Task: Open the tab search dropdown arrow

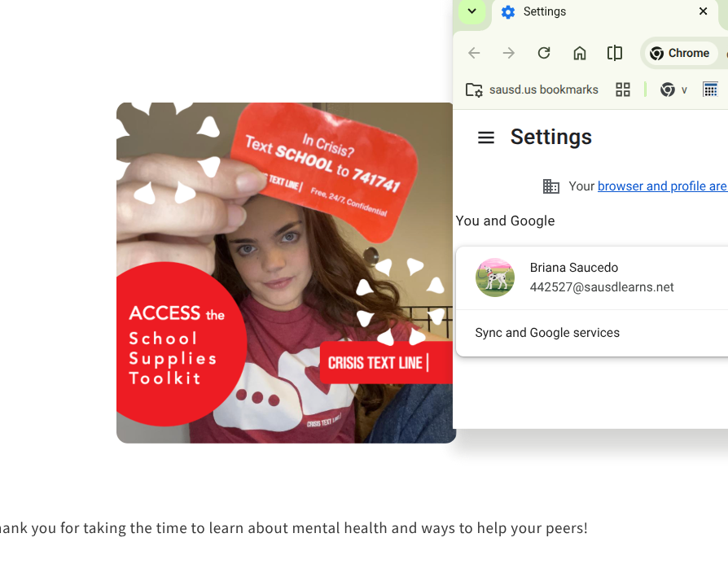Action: click(x=471, y=11)
